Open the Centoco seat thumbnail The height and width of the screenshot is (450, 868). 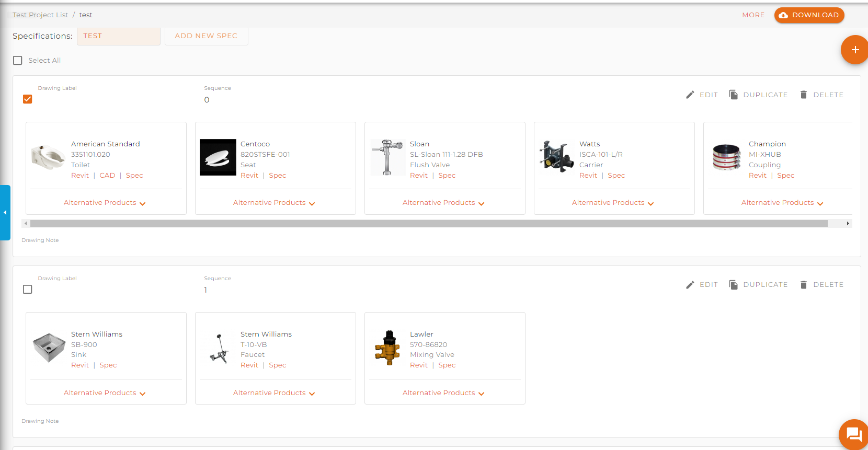tap(218, 157)
